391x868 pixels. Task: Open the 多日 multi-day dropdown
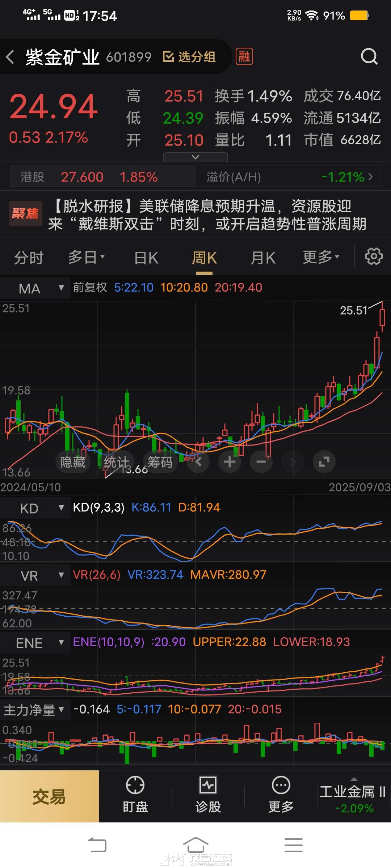point(87,257)
